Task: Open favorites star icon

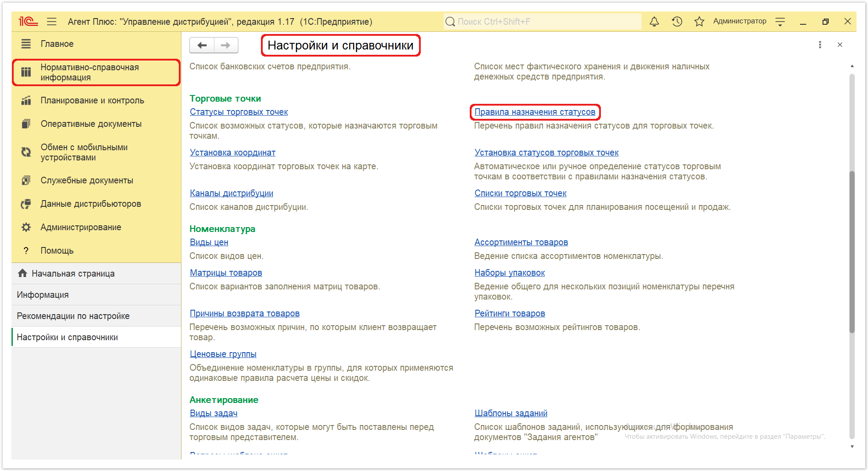Action: pos(699,21)
